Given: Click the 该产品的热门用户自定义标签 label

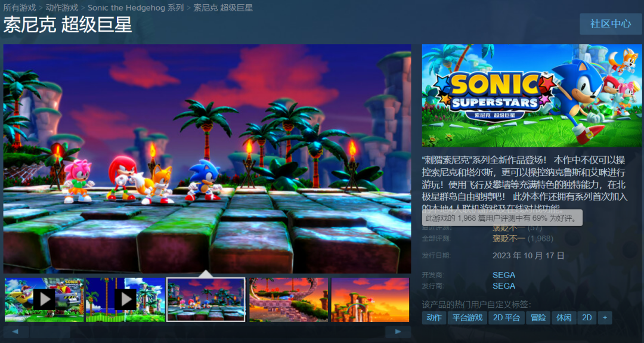Looking at the screenshot, I should click(476, 304).
